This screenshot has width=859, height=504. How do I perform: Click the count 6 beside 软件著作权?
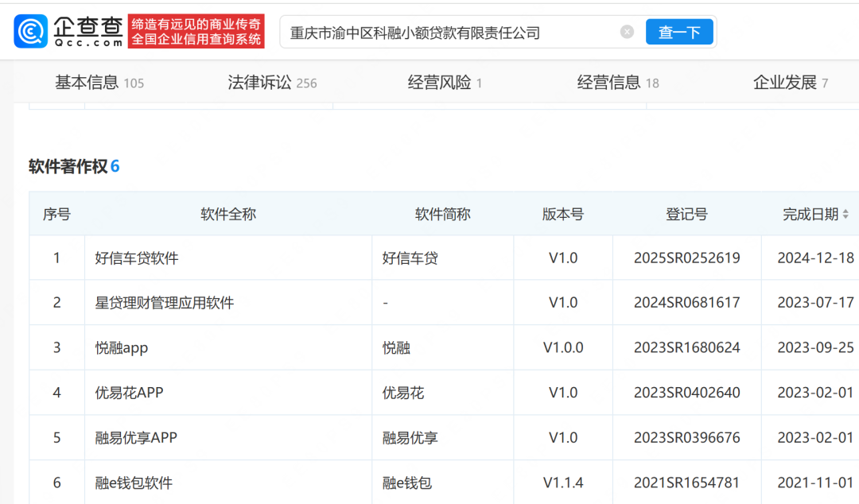click(x=115, y=166)
